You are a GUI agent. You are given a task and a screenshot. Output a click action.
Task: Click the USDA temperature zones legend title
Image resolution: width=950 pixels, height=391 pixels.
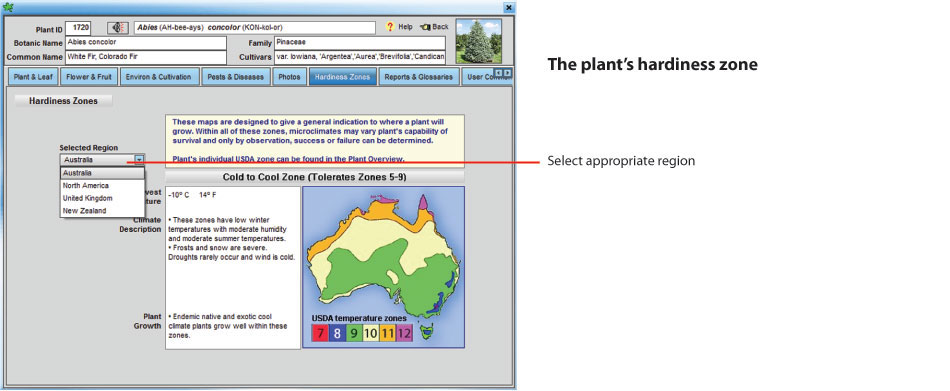(359, 318)
